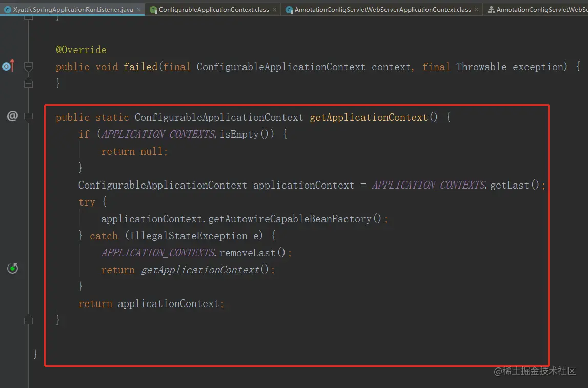Collapse the failed method fold marker
This screenshot has height=388, width=588.
29,66
